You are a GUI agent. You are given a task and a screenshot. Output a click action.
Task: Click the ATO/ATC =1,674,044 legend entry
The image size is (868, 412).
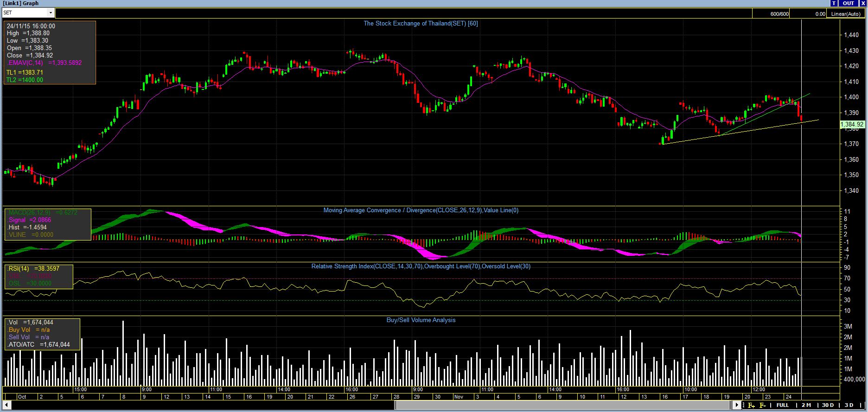(39, 344)
